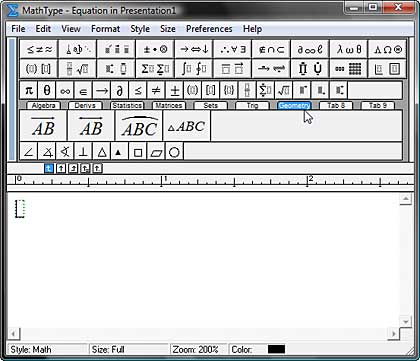Open the File menu

coord(18,29)
